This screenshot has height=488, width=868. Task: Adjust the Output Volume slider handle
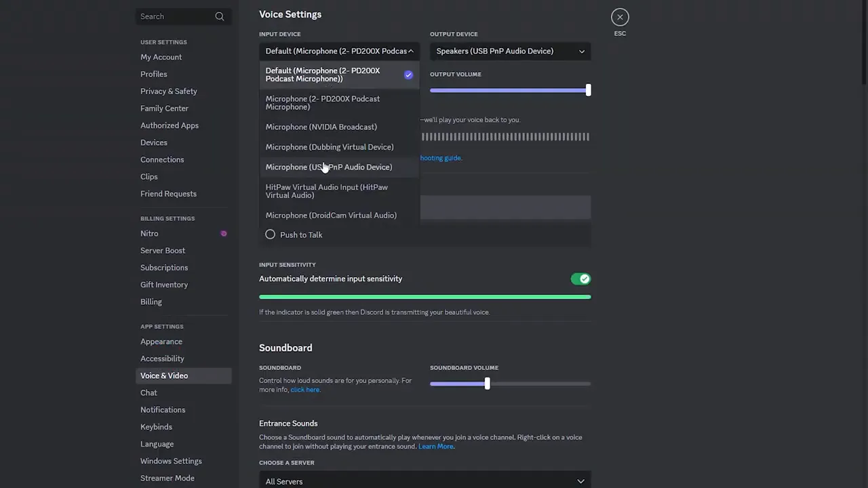588,90
